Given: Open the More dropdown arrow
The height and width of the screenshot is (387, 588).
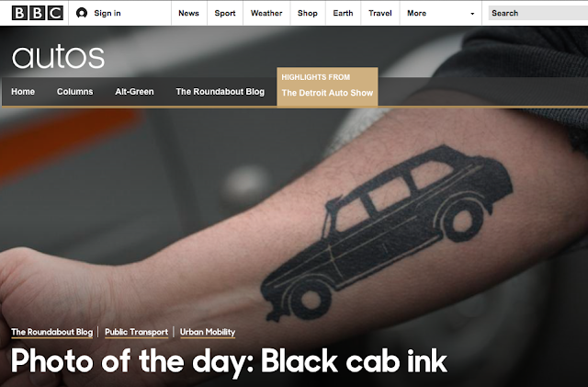Looking at the screenshot, I should click(472, 14).
